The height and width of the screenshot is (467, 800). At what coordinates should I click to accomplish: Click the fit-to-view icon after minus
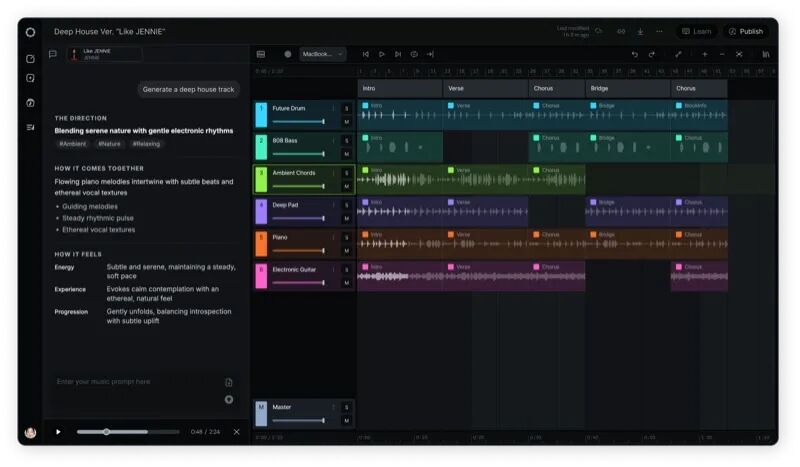click(739, 54)
